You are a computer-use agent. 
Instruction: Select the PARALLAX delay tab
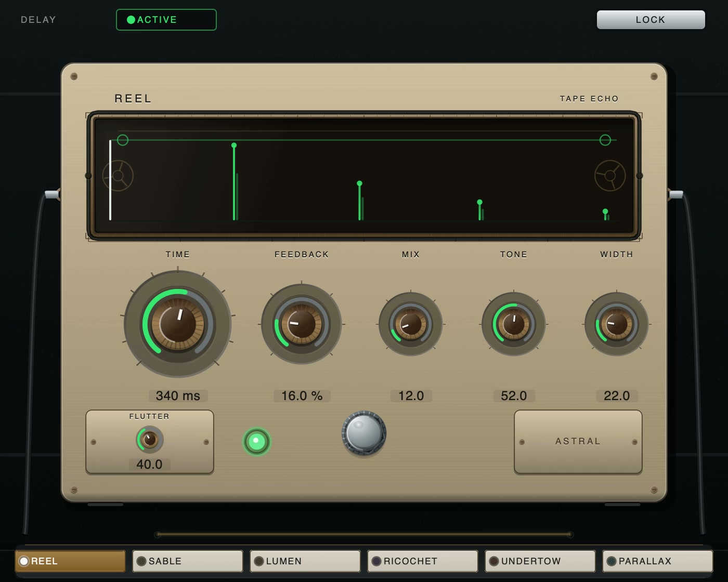click(658, 561)
